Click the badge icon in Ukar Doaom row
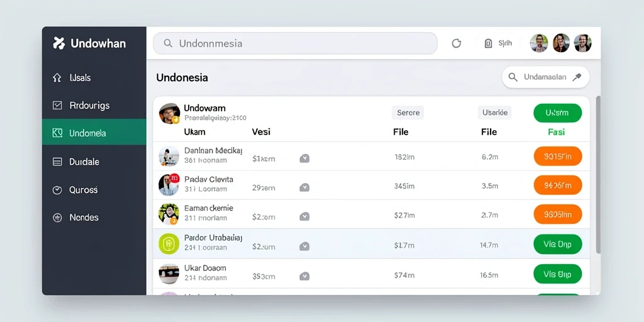This screenshot has height=322, width=644. coord(304,277)
